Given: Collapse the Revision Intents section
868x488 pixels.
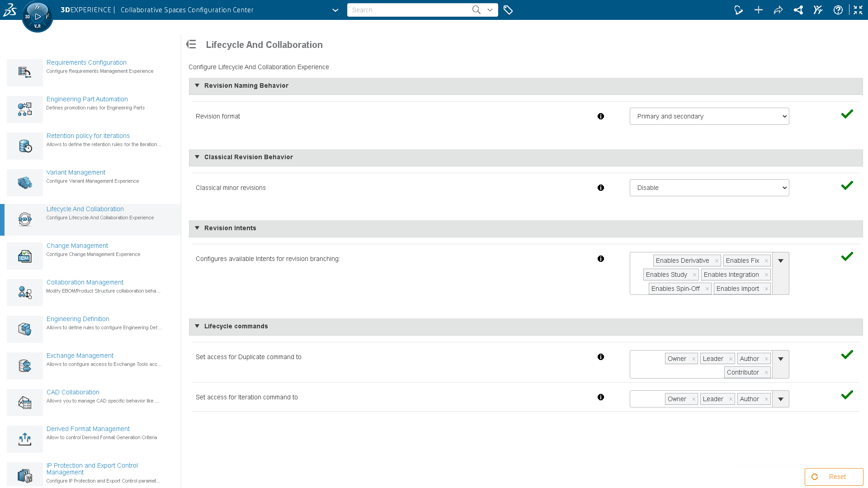Looking at the screenshot, I should pos(197,228).
